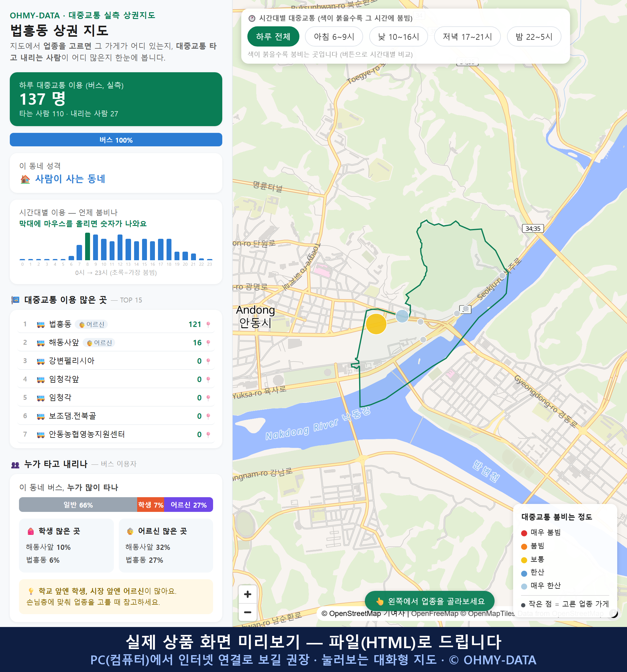This screenshot has height=672, width=627.
Task: Select the 안동농협영농지원센터 stop name
Action: (87, 434)
